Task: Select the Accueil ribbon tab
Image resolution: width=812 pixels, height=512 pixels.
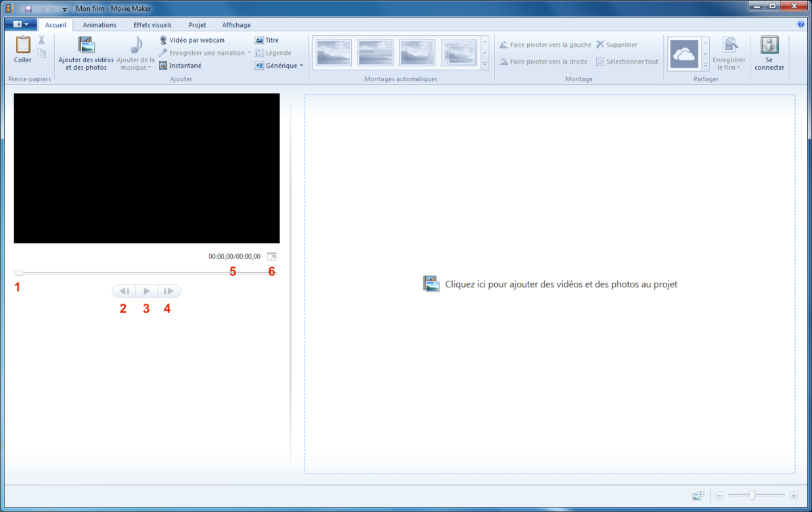Action: click(x=55, y=25)
